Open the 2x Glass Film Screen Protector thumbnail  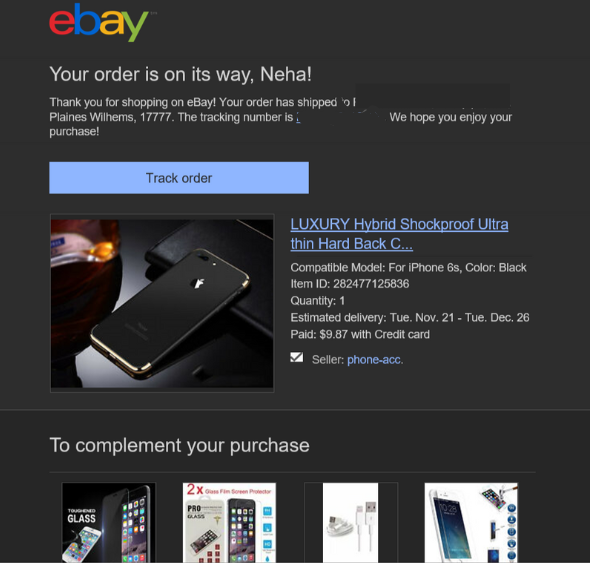[x=230, y=523]
